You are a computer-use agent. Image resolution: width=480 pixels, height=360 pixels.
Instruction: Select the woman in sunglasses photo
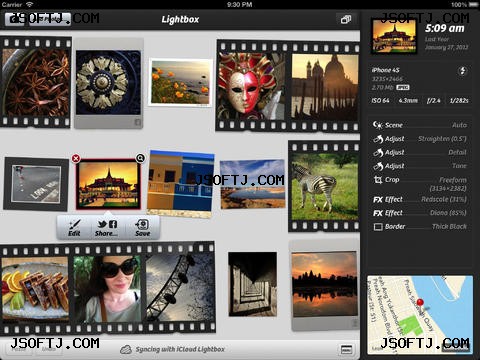click(107, 289)
